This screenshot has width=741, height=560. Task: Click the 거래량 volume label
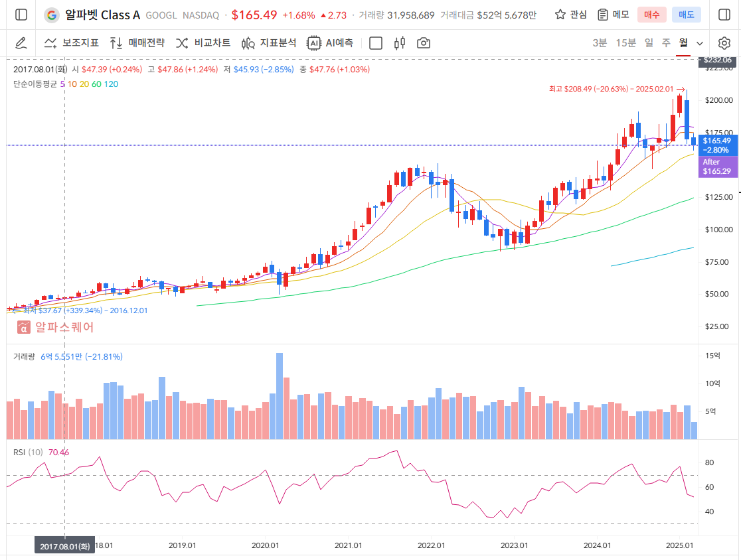pyautogui.click(x=24, y=356)
